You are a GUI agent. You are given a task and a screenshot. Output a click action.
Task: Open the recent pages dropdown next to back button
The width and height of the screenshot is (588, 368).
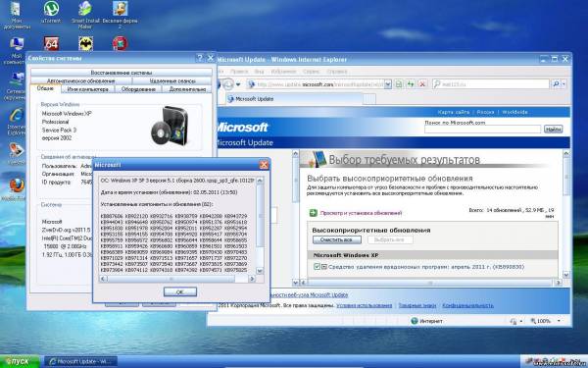click(x=238, y=84)
